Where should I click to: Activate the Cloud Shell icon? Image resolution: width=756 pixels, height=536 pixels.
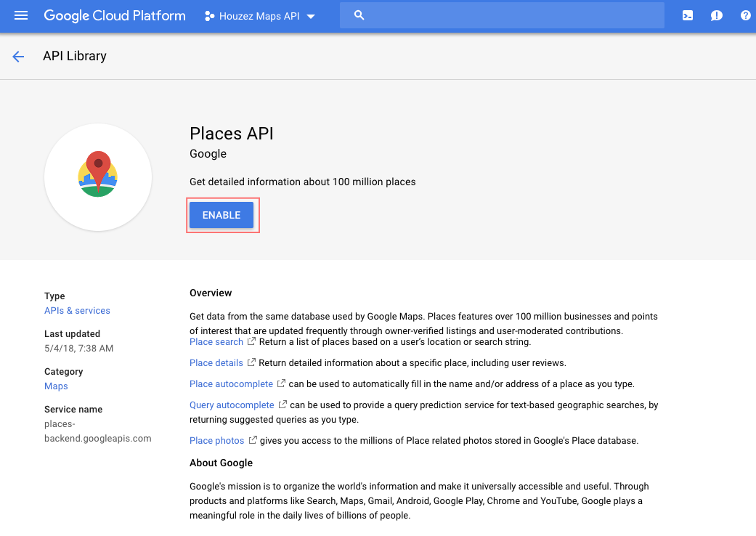click(x=688, y=15)
